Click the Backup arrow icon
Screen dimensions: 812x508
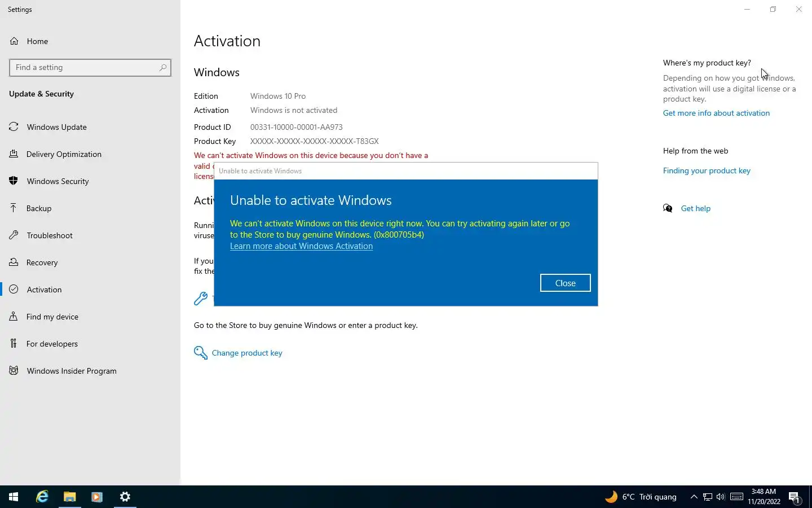pyautogui.click(x=14, y=208)
